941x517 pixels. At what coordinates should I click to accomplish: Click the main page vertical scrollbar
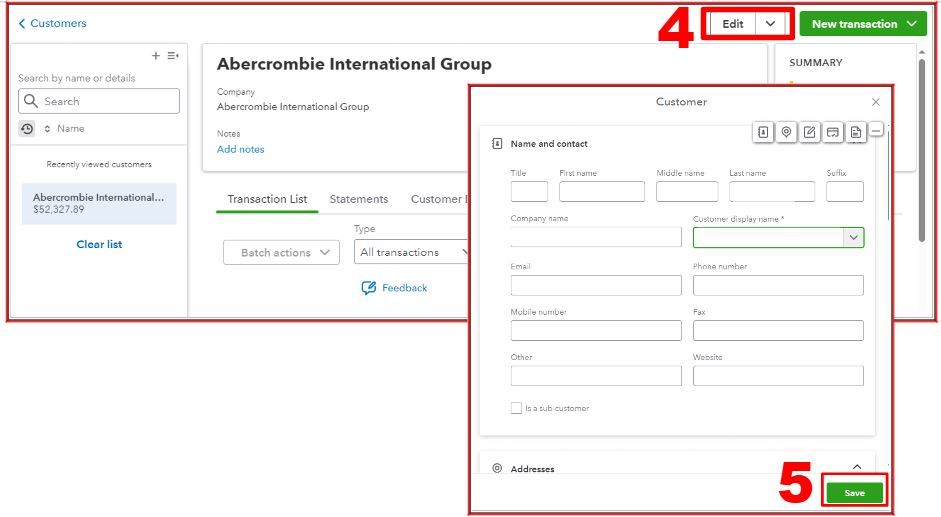coord(922,150)
